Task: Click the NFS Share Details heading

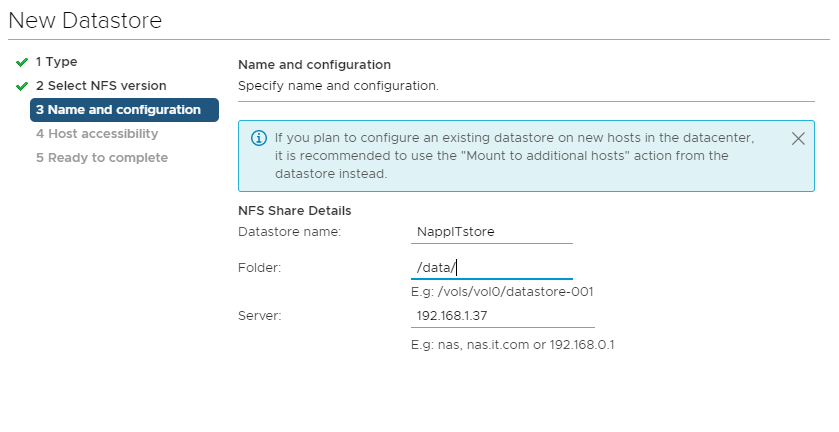Action: 294,211
